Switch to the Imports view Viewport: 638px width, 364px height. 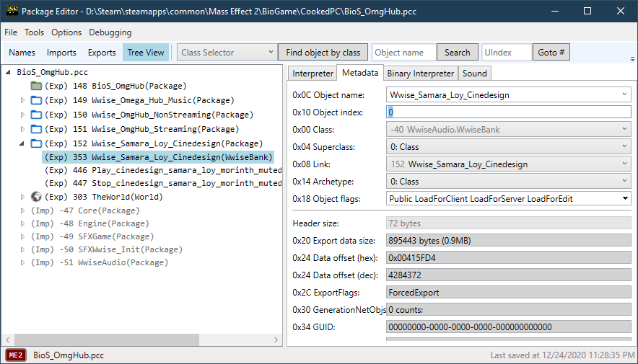61,53
